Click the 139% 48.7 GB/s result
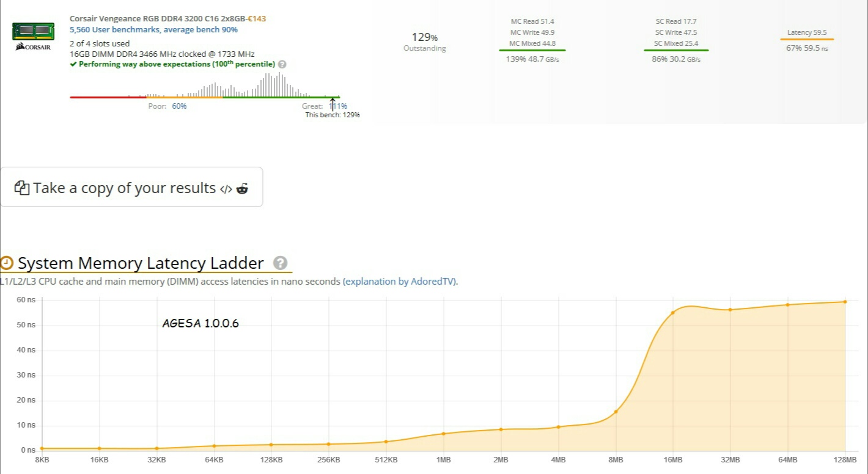Viewport: 868px width, 474px height. pos(532,59)
